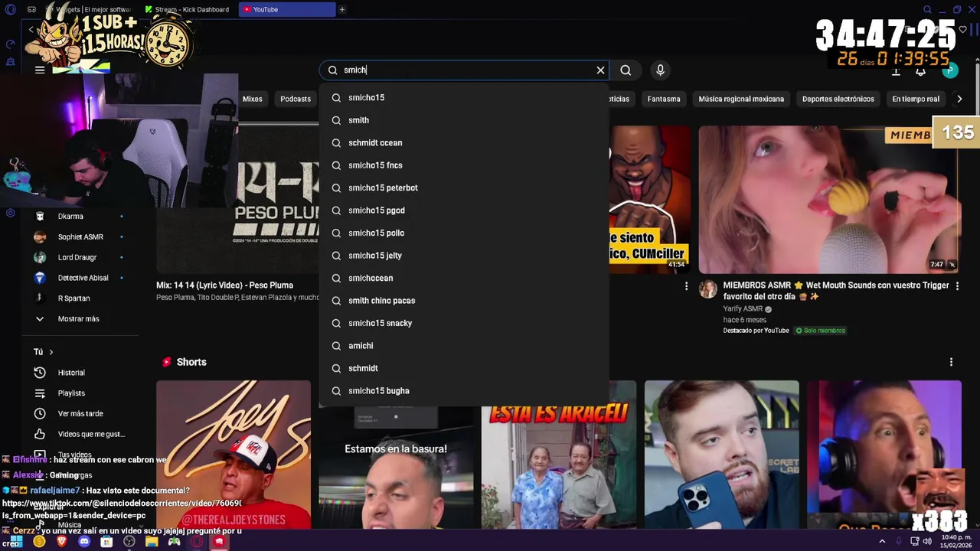
Task: Open new browser tab with plus
Action: tap(342, 9)
